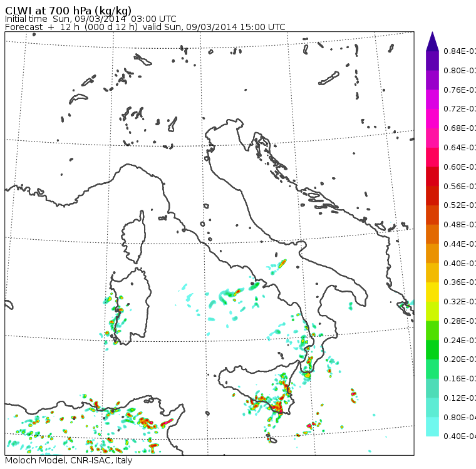Click the 0.80E-03 colorbar label
Screen dimensions: 476x469
tap(460, 70)
